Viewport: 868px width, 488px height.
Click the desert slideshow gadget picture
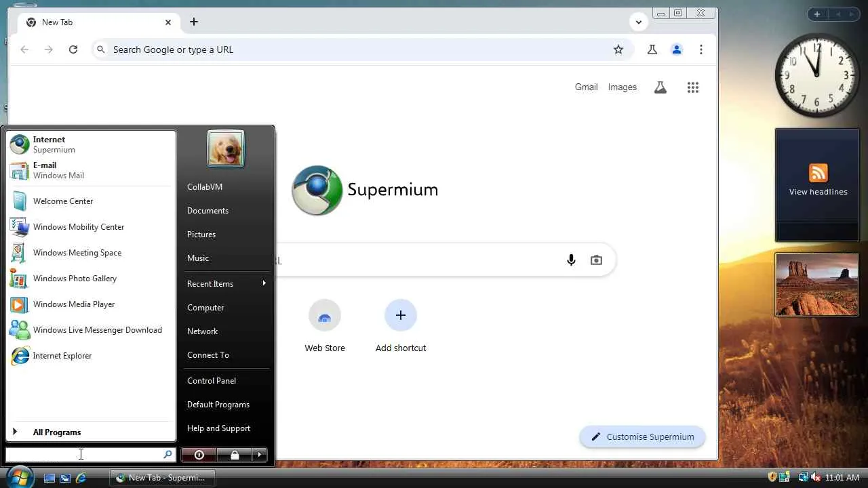tap(816, 285)
